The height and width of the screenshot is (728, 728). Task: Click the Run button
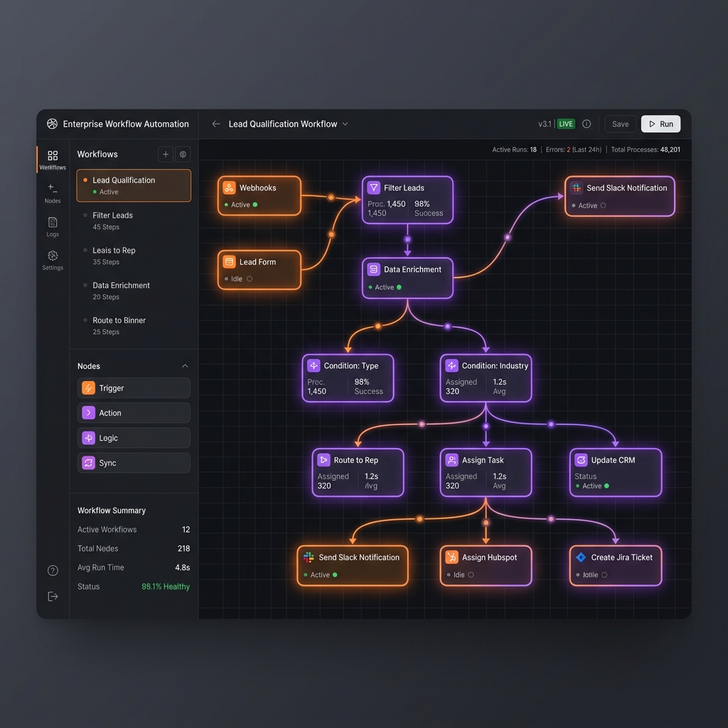(660, 124)
